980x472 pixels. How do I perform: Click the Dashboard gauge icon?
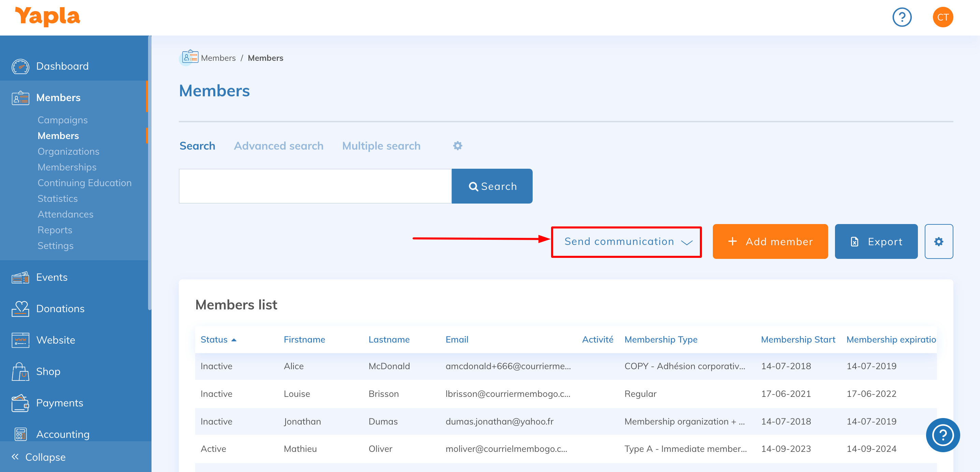[20, 66]
